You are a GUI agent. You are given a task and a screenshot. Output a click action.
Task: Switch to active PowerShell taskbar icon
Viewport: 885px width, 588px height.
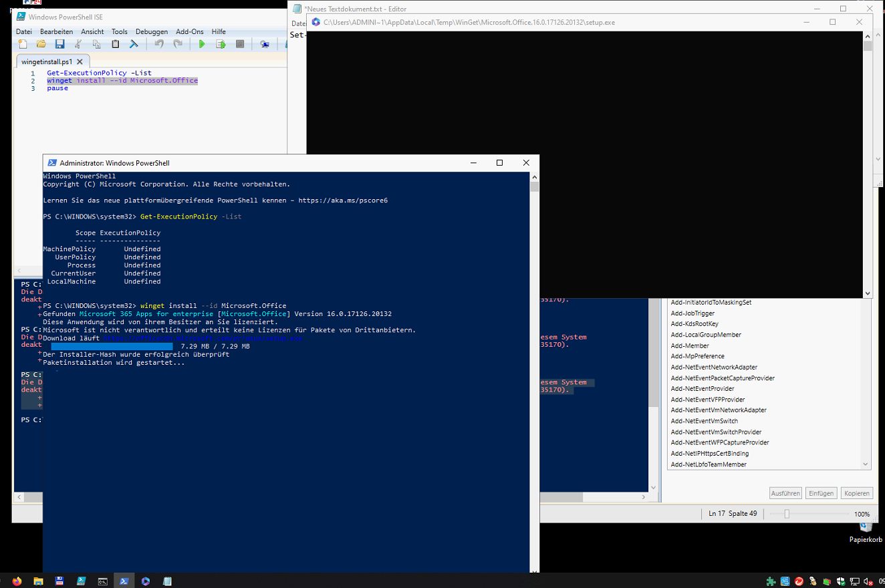click(x=124, y=581)
